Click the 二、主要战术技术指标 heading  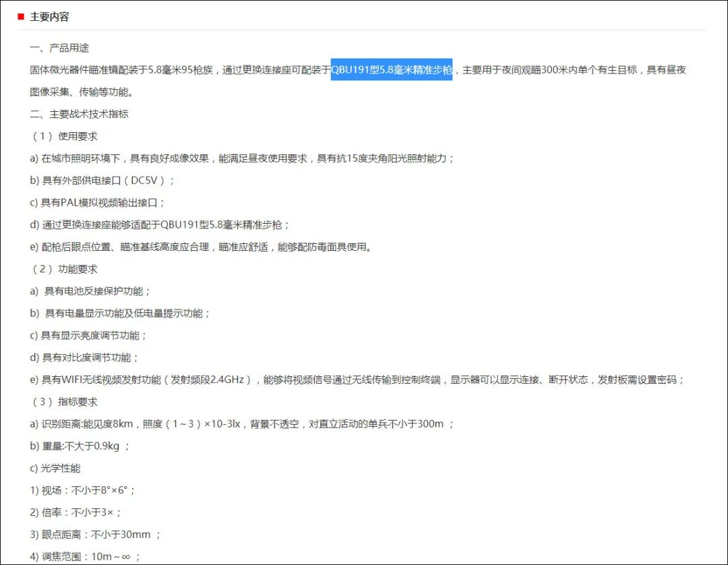(79, 114)
